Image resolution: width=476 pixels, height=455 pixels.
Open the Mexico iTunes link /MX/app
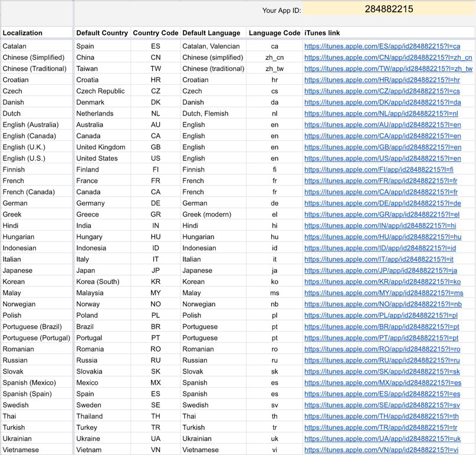[x=383, y=383]
